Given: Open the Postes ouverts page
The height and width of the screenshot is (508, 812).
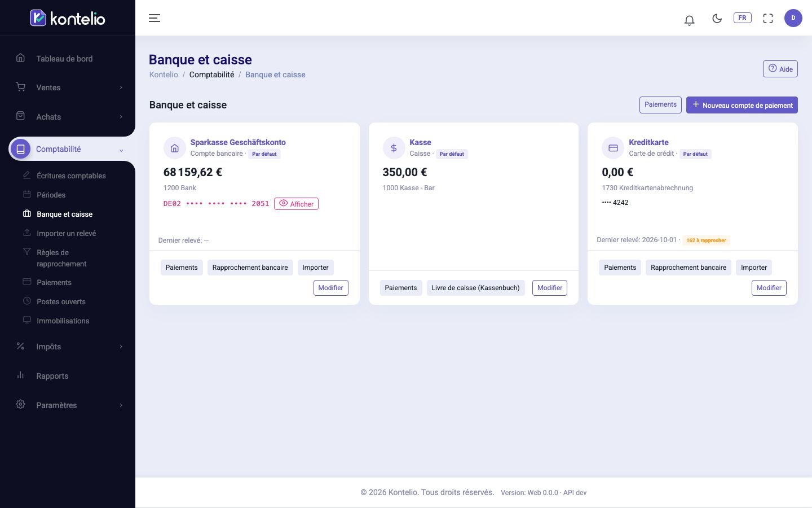Looking at the screenshot, I should pos(61,301).
